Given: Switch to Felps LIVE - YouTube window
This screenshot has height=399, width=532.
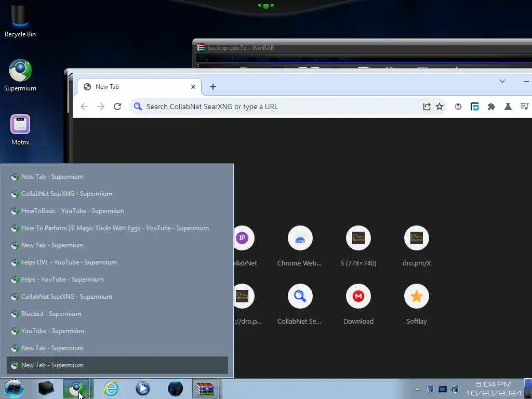Looking at the screenshot, I should pyautogui.click(x=117, y=262).
